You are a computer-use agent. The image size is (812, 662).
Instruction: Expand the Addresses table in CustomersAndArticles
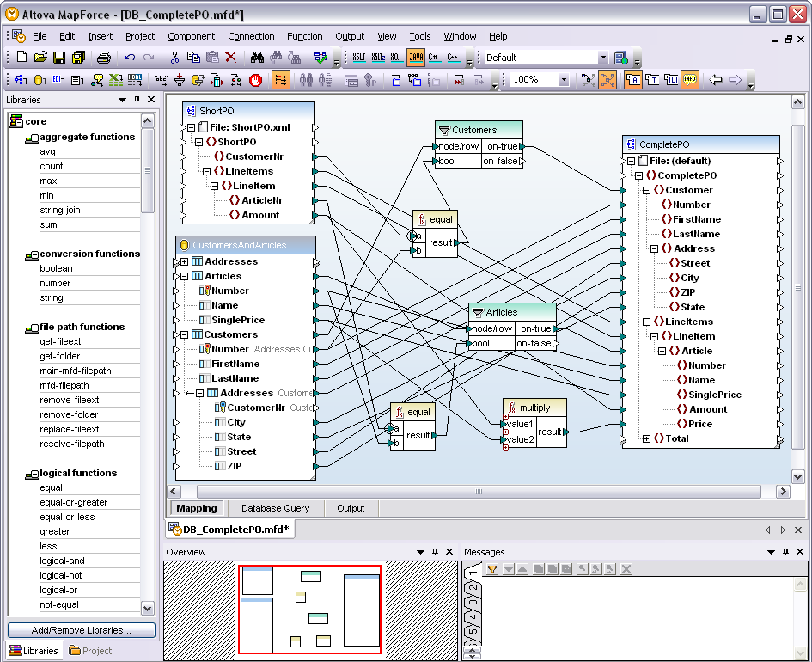tap(184, 261)
